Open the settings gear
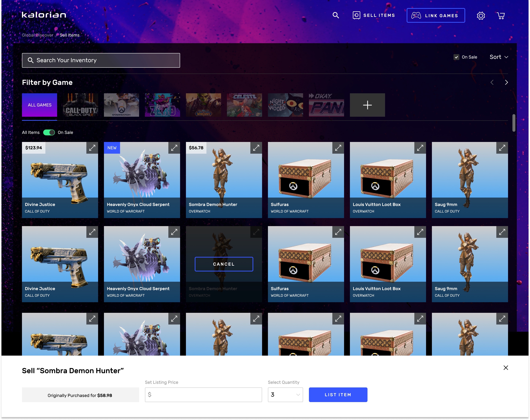This screenshot has width=530, height=420. 480,16
